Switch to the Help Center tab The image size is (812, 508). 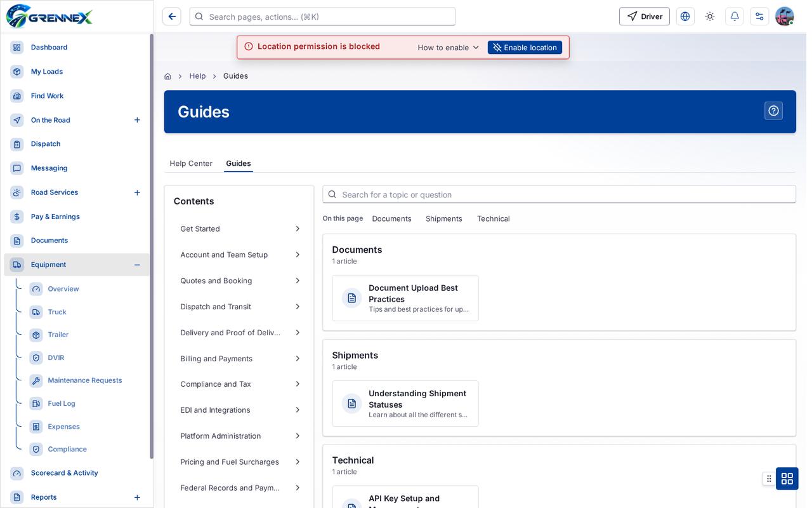[x=191, y=163]
